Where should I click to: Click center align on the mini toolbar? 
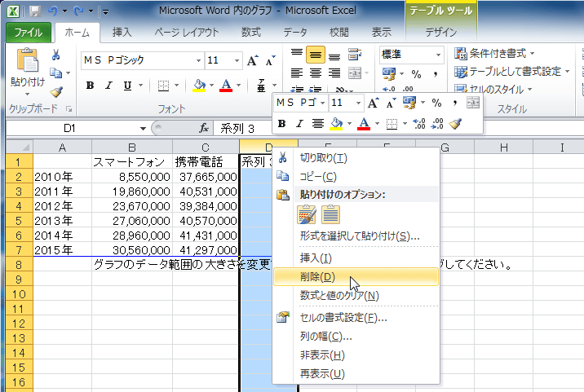point(318,124)
